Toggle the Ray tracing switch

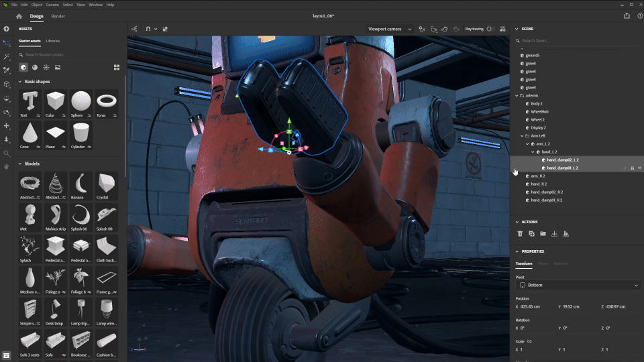(x=489, y=29)
